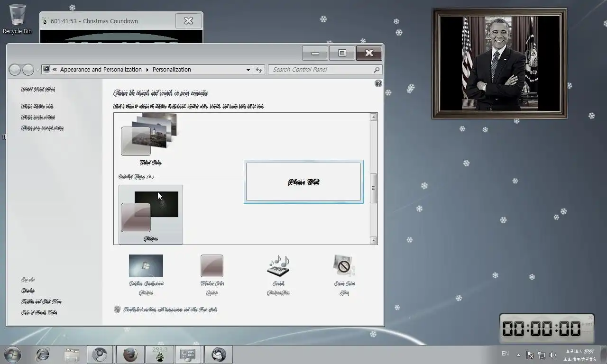Screen dimensions: 607x364
Task: Switch to Control Panel taskbar button
Action: (188, 355)
